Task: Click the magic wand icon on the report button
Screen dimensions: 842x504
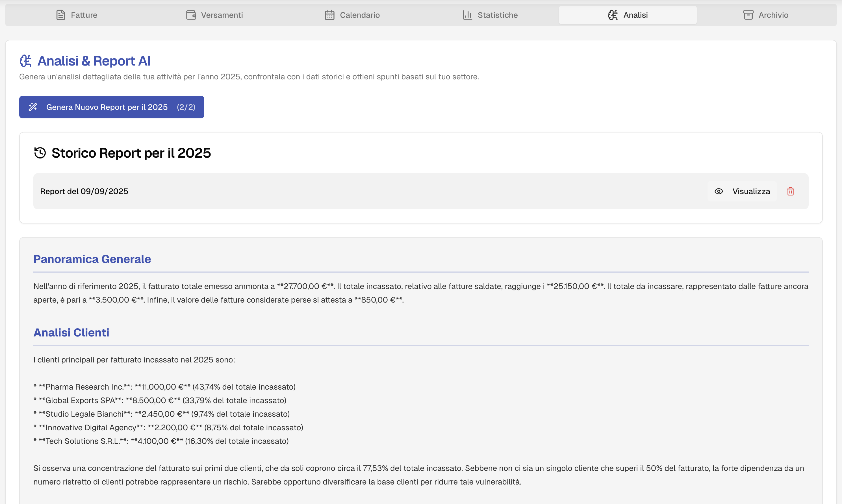Action: [x=33, y=107]
